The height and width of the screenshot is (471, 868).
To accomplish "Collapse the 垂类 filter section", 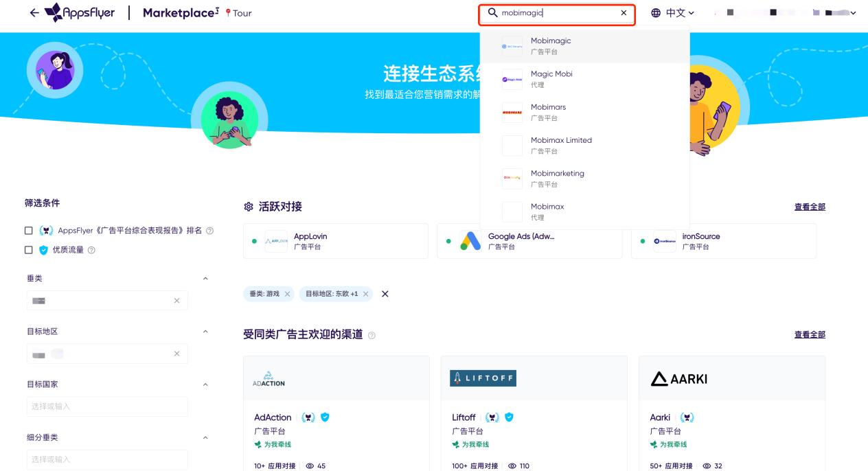I will [205, 278].
